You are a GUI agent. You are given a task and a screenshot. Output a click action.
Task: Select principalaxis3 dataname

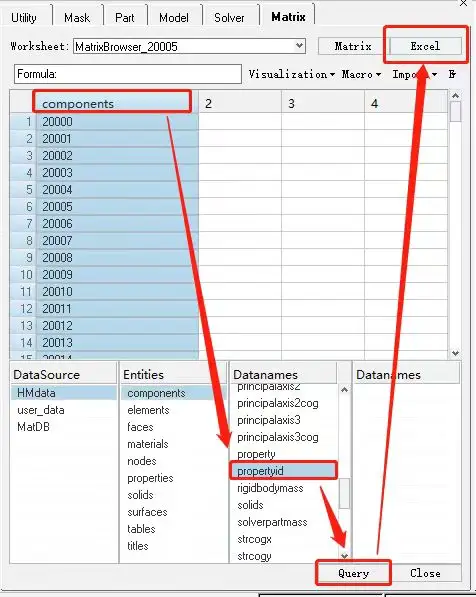[x=284, y=420]
